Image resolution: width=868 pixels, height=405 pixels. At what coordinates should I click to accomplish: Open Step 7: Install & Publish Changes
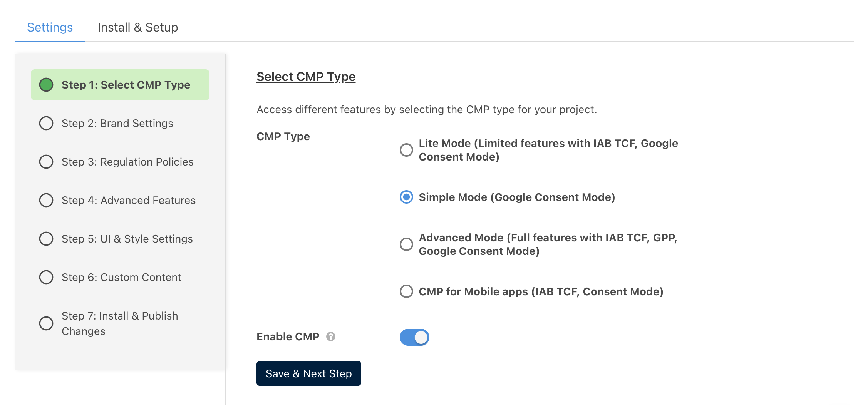click(120, 323)
